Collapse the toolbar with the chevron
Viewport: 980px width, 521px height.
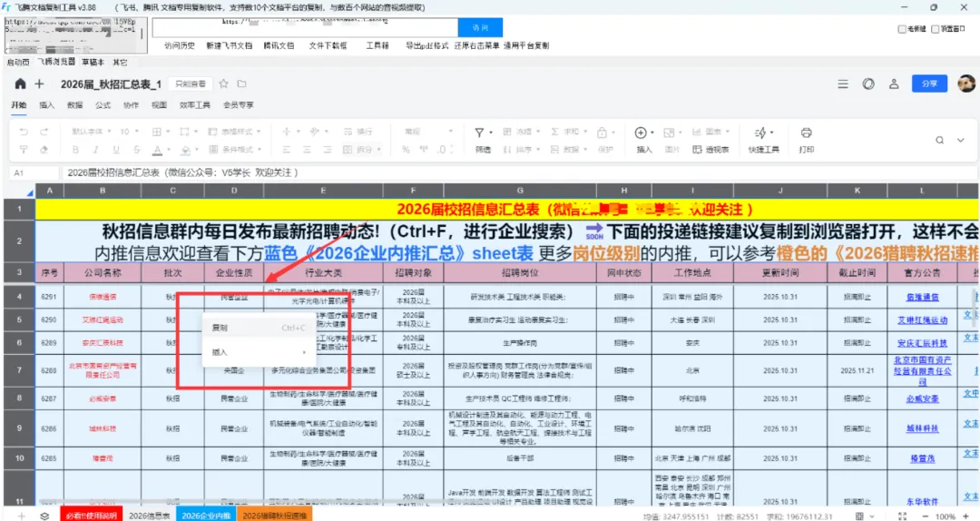[961, 140]
